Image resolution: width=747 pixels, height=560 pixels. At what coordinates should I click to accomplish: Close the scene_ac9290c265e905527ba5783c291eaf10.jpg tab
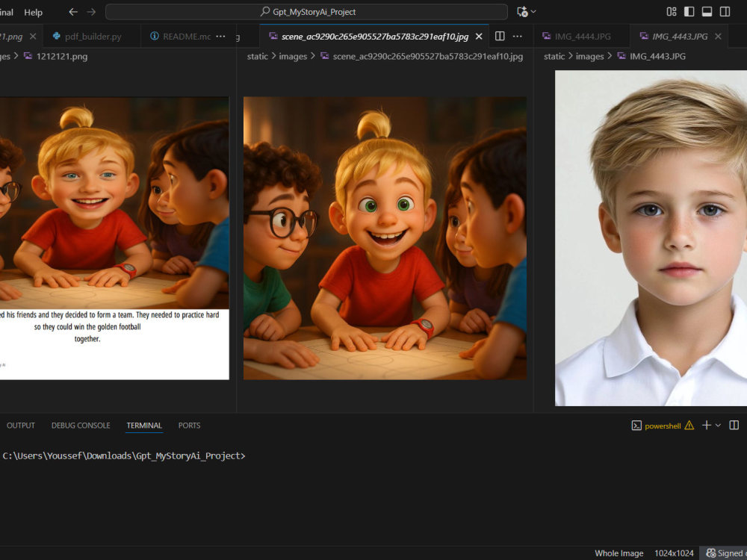[479, 36]
